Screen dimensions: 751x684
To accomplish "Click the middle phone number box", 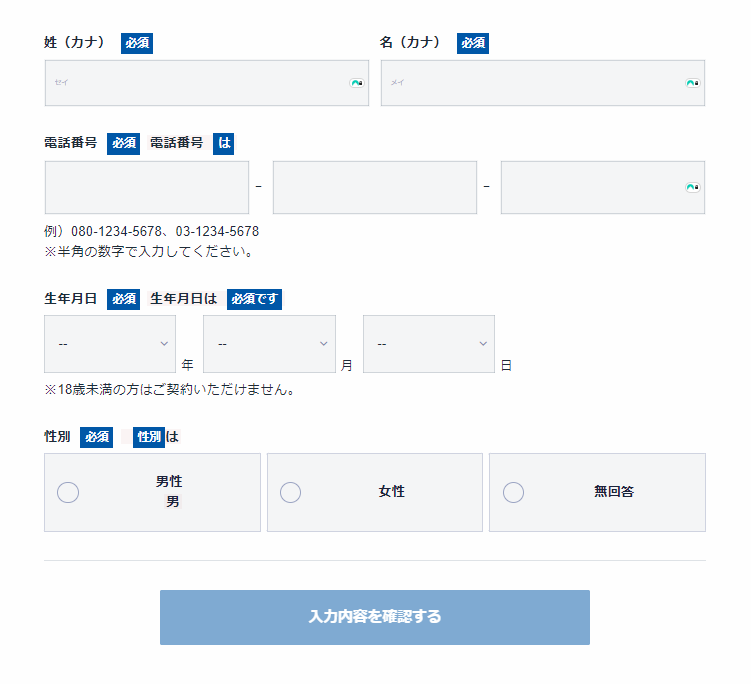I will pos(375,187).
